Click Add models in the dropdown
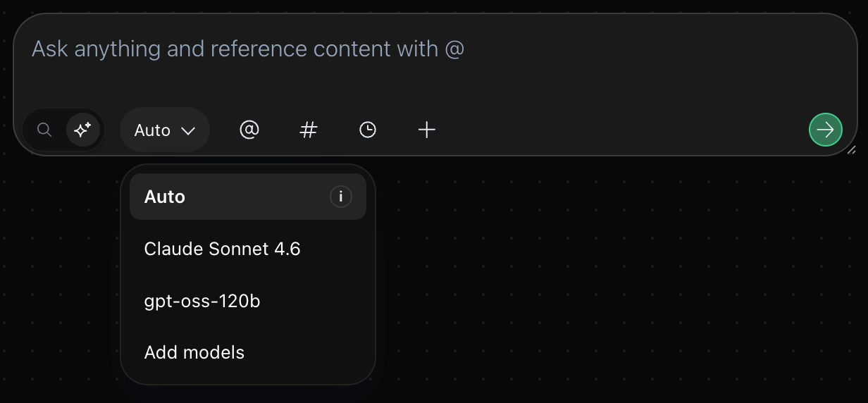The image size is (868, 403). coord(194,352)
